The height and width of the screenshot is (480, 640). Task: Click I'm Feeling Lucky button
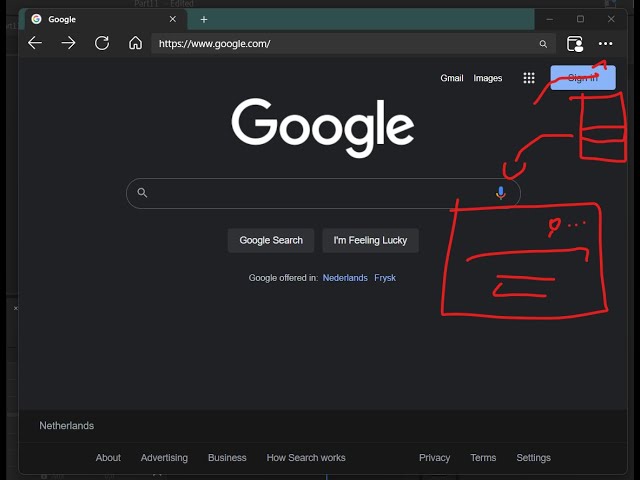click(x=370, y=240)
